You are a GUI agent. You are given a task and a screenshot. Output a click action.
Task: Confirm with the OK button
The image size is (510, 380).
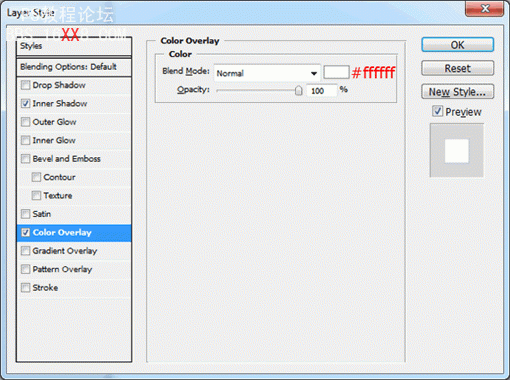(457, 45)
